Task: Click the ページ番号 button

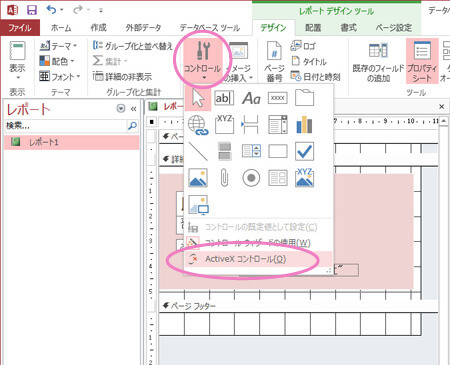Action: point(274,61)
